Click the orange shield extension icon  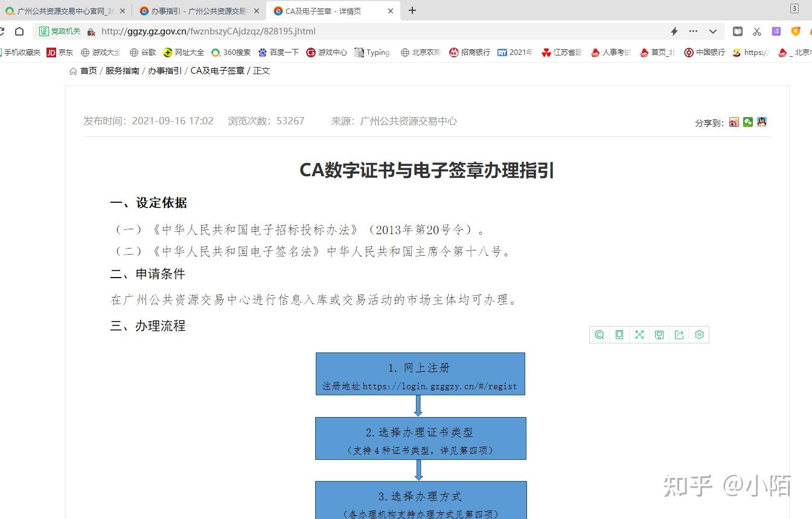pyautogui.click(x=796, y=31)
